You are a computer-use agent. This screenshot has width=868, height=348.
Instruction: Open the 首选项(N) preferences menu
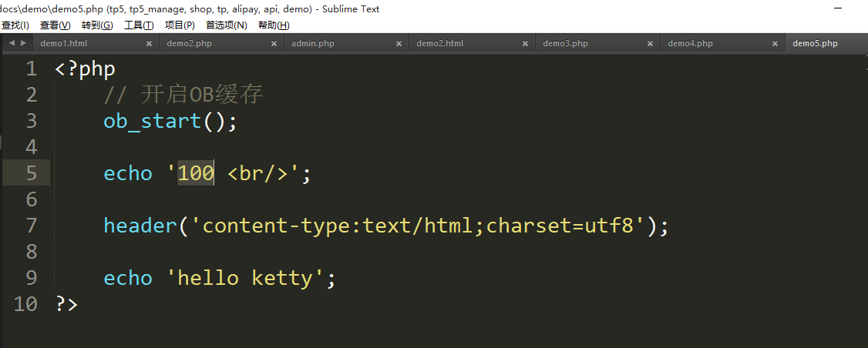[x=226, y=25]
